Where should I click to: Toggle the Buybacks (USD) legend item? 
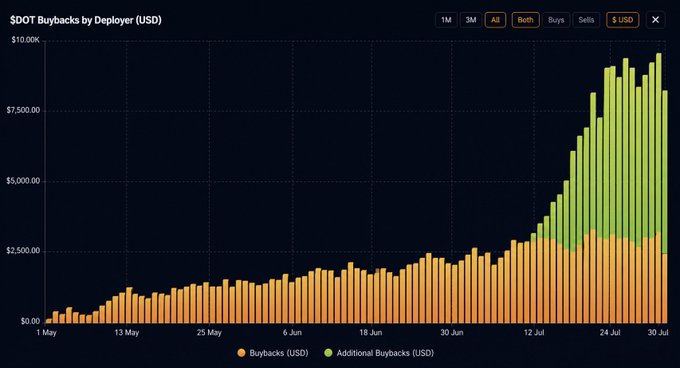click(273, 353)
